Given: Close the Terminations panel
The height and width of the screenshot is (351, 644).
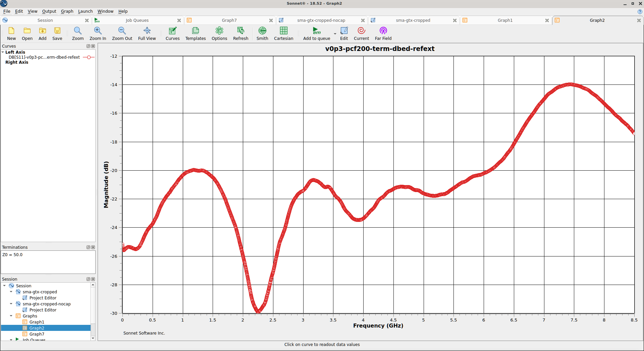Looking at the screenshot, I should pos(93,247).
